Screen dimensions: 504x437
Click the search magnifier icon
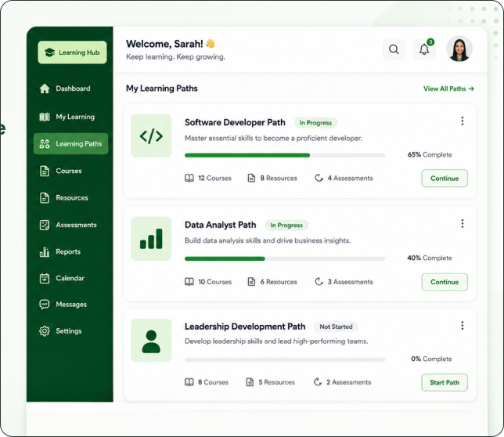pos(394,49)
